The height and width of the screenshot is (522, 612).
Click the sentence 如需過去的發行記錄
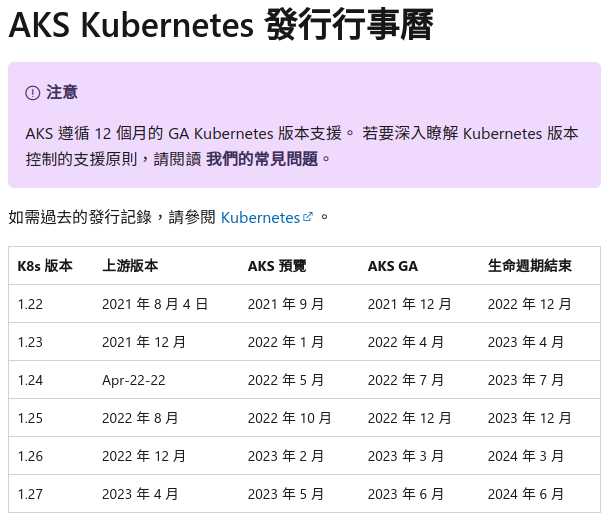(80, 217)
